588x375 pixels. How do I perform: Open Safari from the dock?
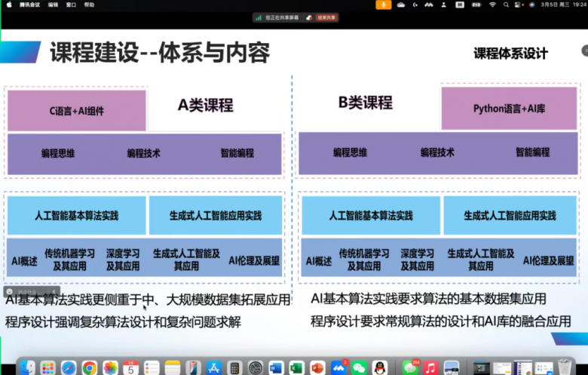point(69,367)
